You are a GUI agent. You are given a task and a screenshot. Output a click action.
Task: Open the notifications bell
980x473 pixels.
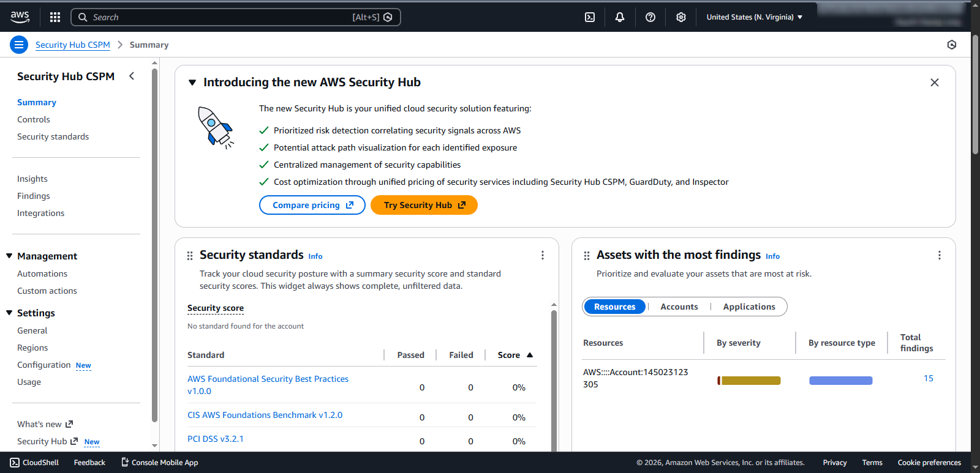click(x=620, y=17)
